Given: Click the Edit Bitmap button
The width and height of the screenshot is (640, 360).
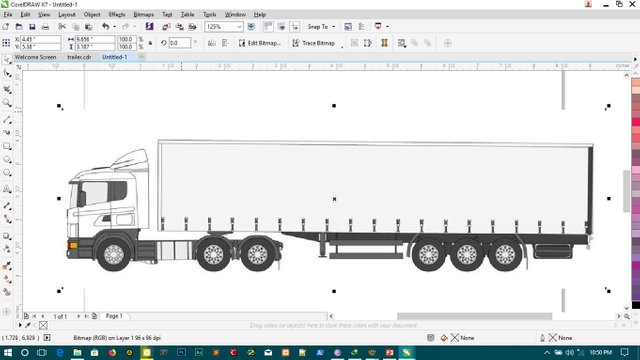Looking at the screenshot, I should click(x=260, y=43).
